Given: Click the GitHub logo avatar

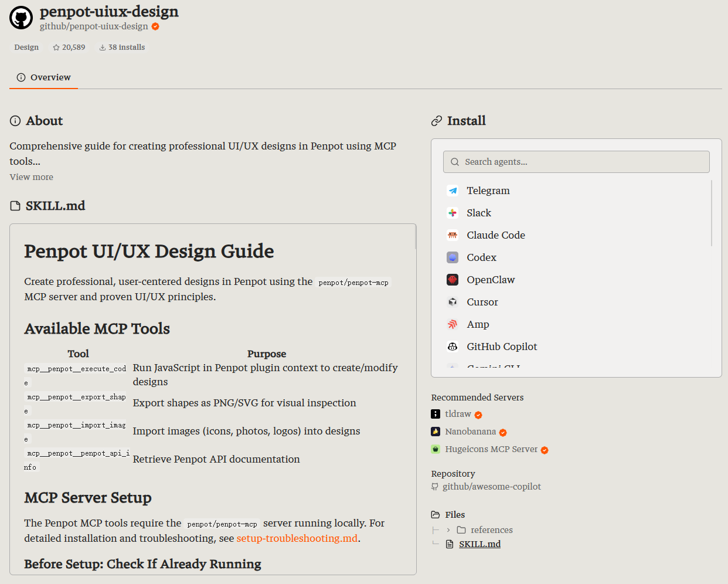Looking at the screenshot, I should (x=21, y=18).
